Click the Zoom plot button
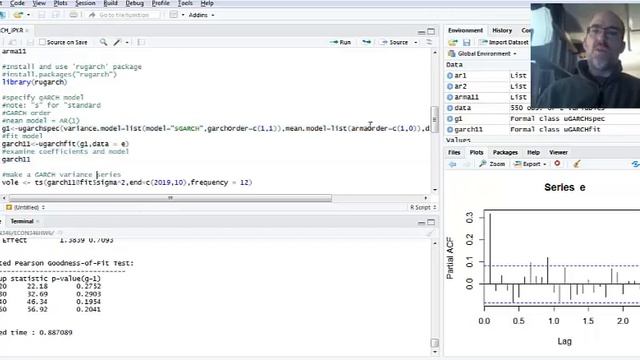 [x=492, y=164]
